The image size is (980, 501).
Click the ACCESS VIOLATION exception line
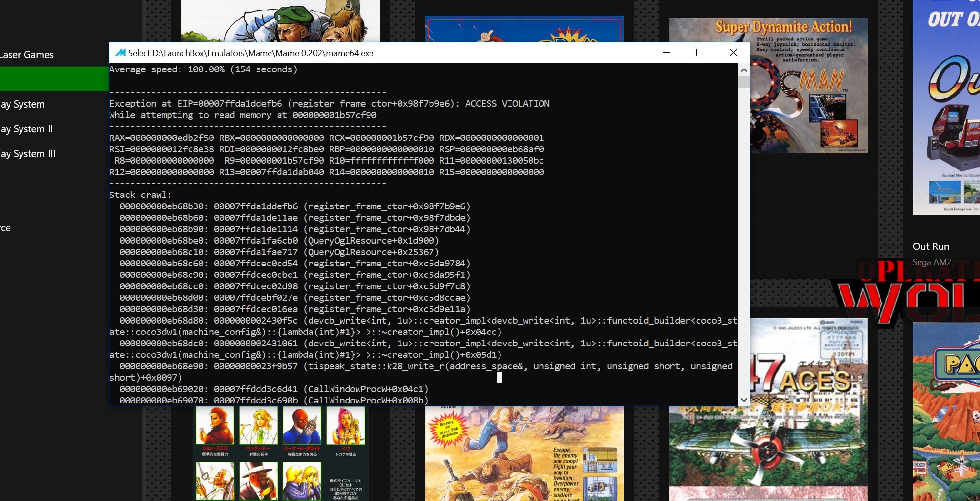[x=329, y=104]
